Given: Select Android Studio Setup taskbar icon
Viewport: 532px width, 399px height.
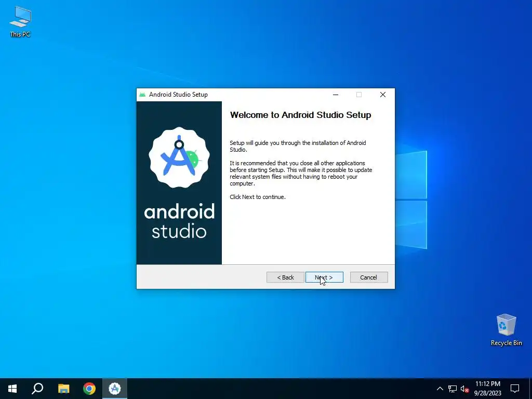Looking at the screenshot, I should point(115,389).
